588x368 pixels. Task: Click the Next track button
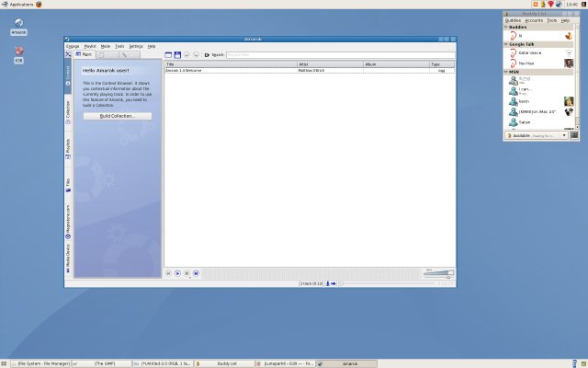tap(196, 273)
